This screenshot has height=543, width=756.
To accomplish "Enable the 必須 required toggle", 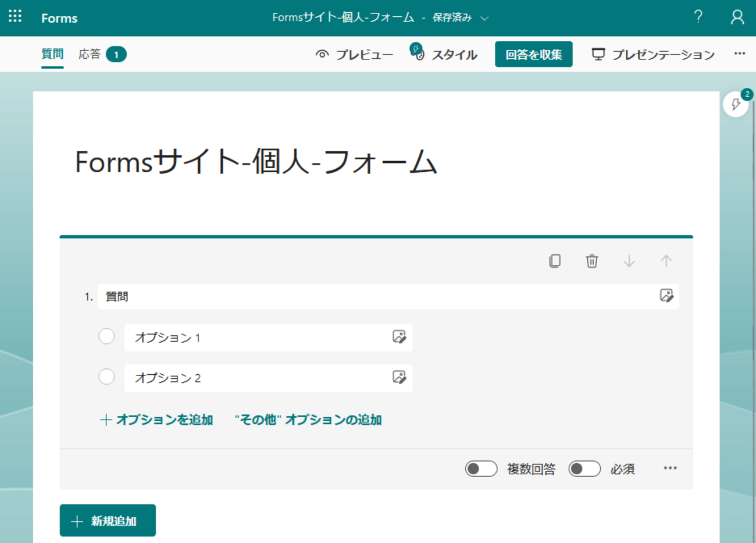I will click(x=584, y=469).
